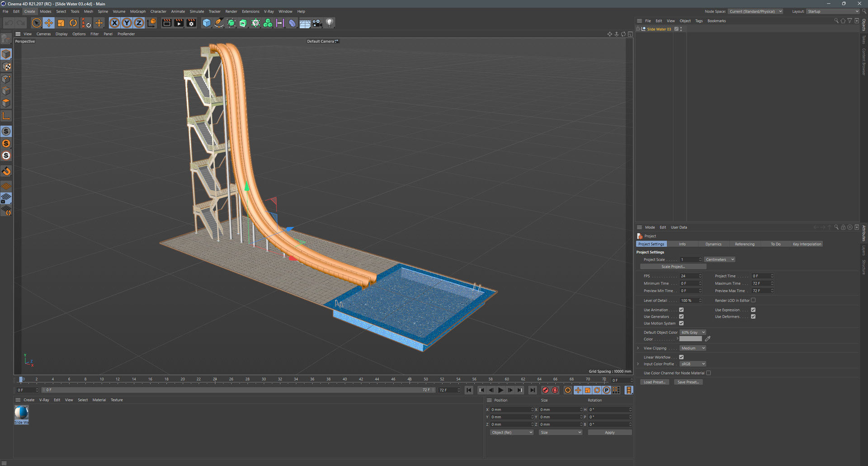This screenshot has height=466, width=868.
Task: Open the Spline Pen tool
Action: tap(219, 23)
